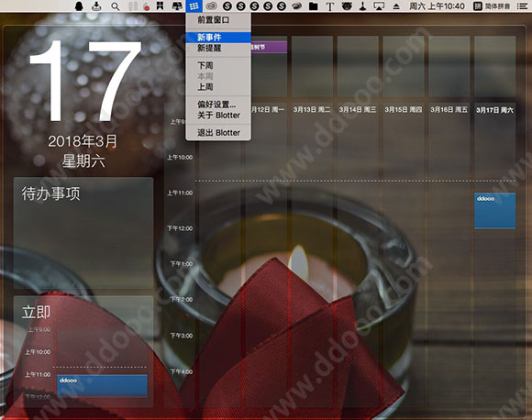Click the 上午10:00 label in week view

(180, 157)
